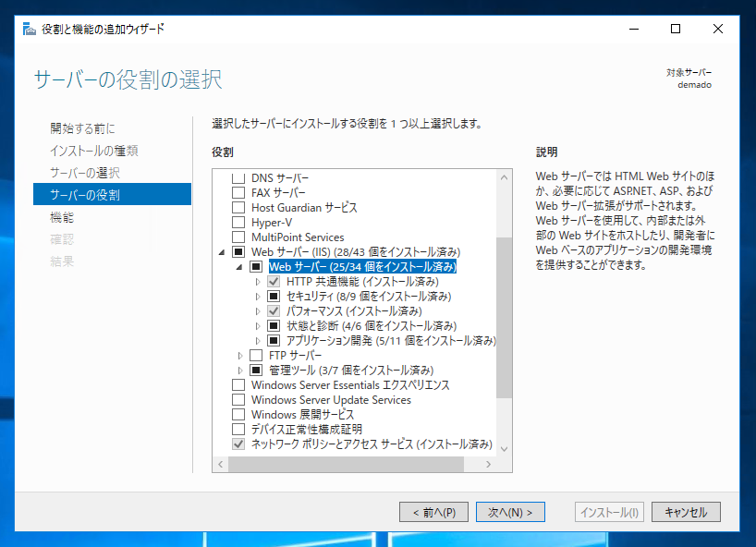
Task: Check the FTP サーバー checkbox
Action: [x=256, y=356]
